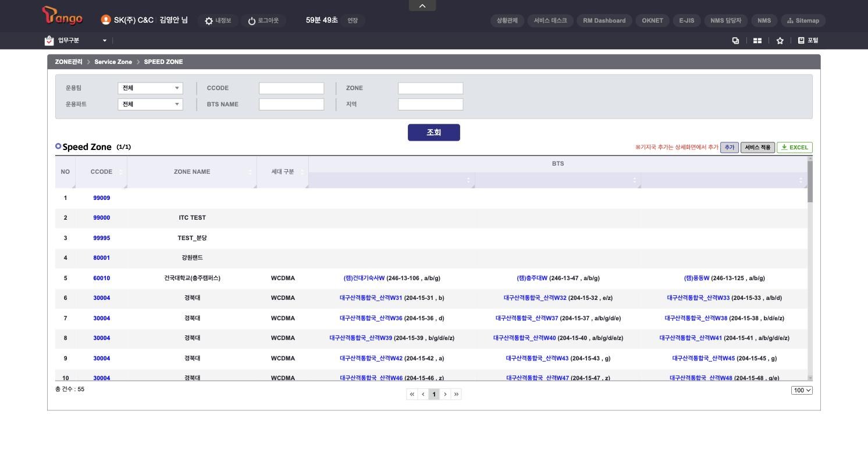
Task: Focus the BTS NAME input field
Action: coord(291,105)
